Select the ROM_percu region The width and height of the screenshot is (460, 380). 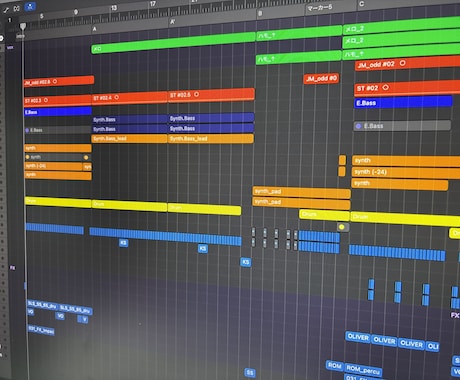[x=363, y=369]
